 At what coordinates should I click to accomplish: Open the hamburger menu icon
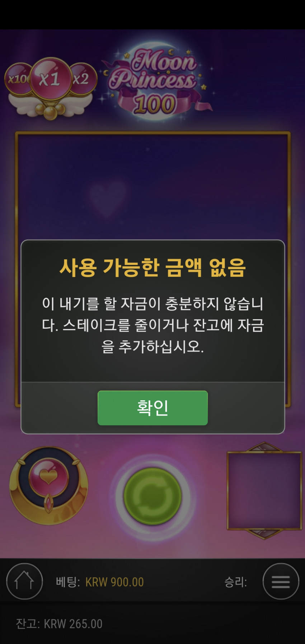281,581
